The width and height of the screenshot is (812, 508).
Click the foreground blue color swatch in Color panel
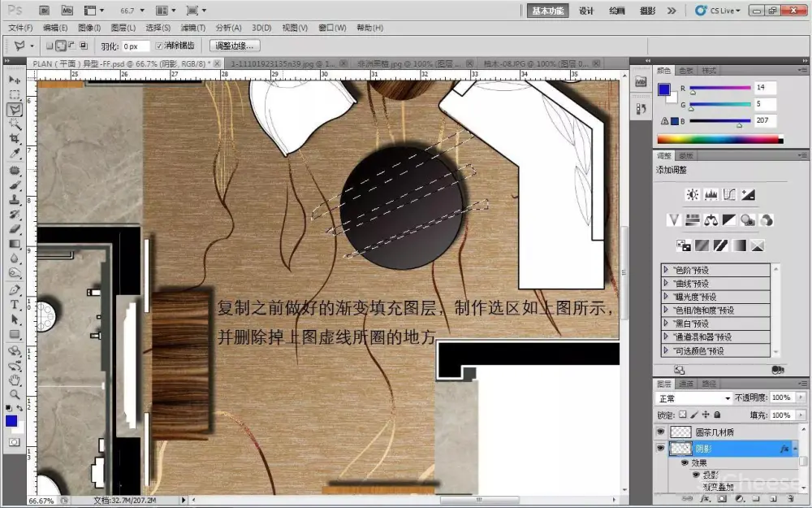tap(663, 89)
